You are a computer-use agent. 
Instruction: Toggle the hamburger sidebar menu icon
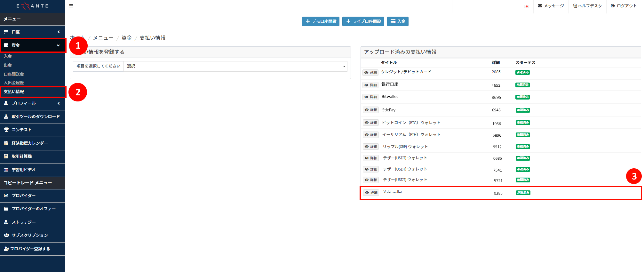point(71,6)
